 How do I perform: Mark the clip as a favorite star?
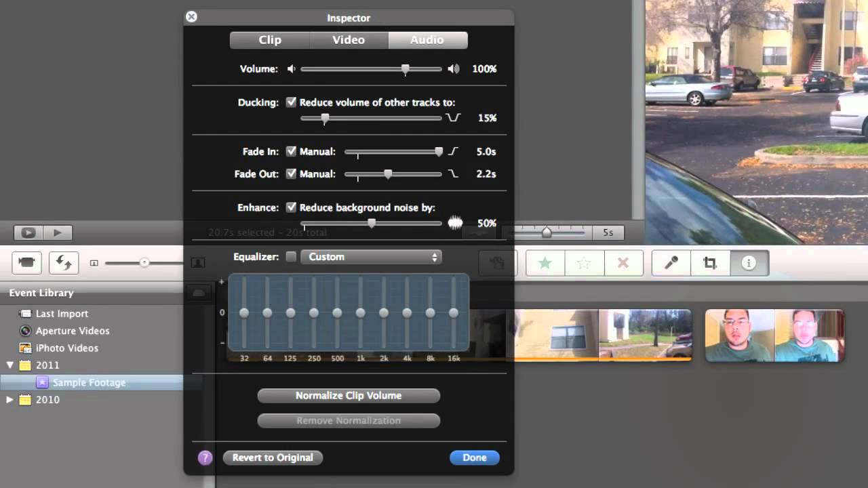545,262
